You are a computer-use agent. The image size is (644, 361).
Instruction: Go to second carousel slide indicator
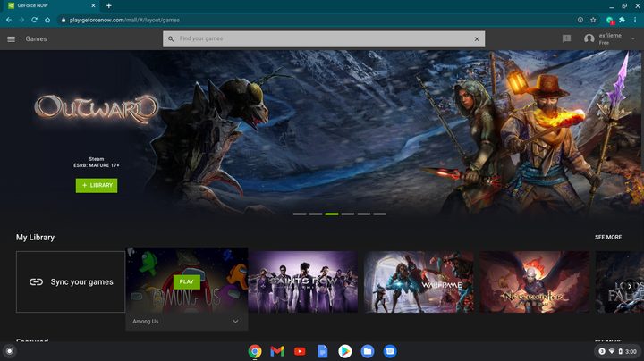tap(316, 214)
